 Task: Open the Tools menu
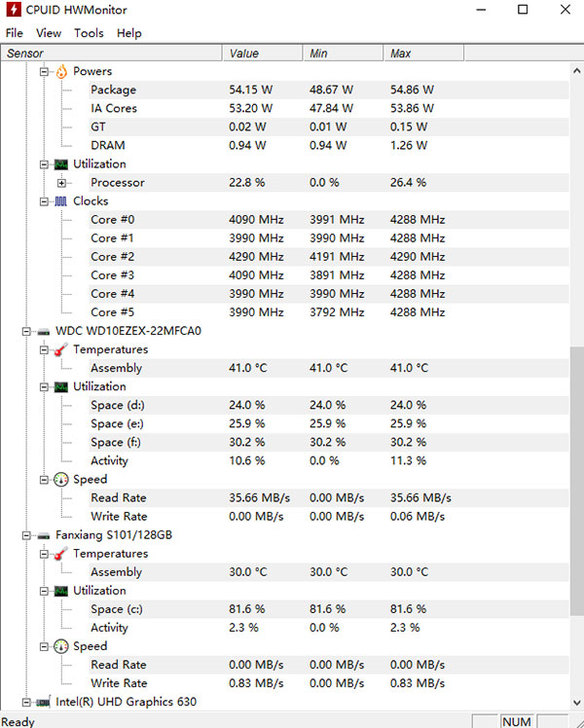tap(89, 33)
